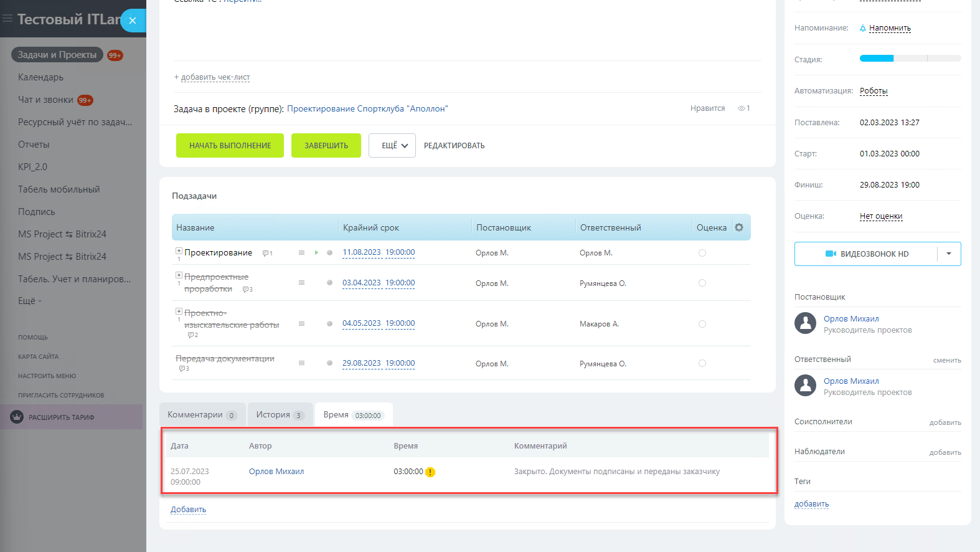Open the row menu icon for Передача документации
Image resolution: width=980 pixels, height=552 pixels.
coord(301,363)
